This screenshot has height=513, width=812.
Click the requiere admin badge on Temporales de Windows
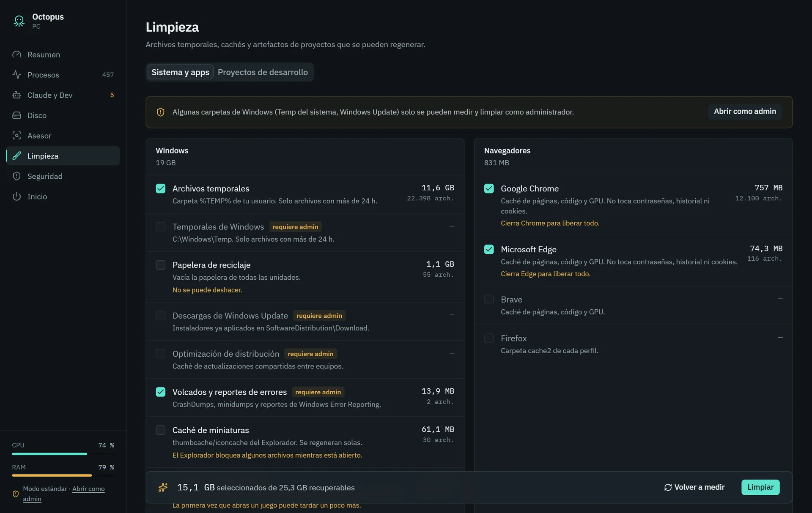coord(295,227)
